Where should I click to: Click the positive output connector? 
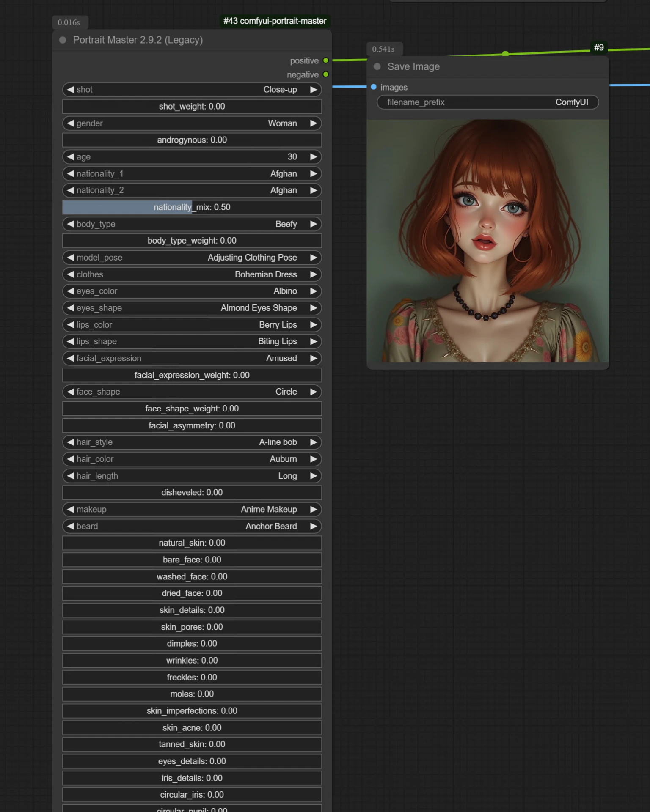coord(326,60)
